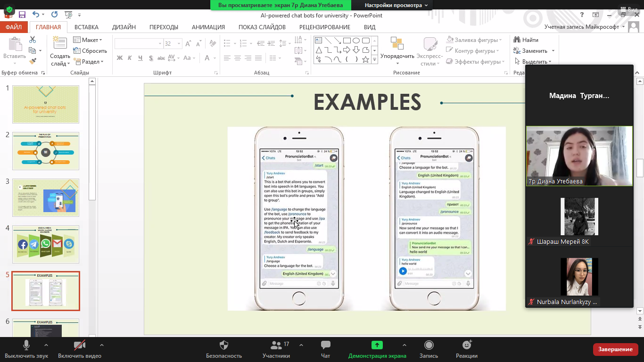
Task: Undo the last action in PowerPoint
Action: pos(36,15)
